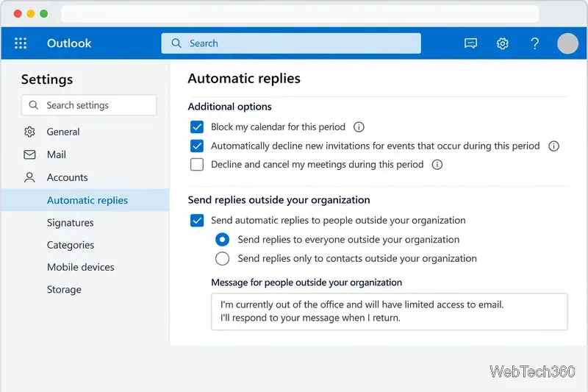Show info for Decline and cancel meetings
This screenshot has height=392, width=588.
(437, 164)
